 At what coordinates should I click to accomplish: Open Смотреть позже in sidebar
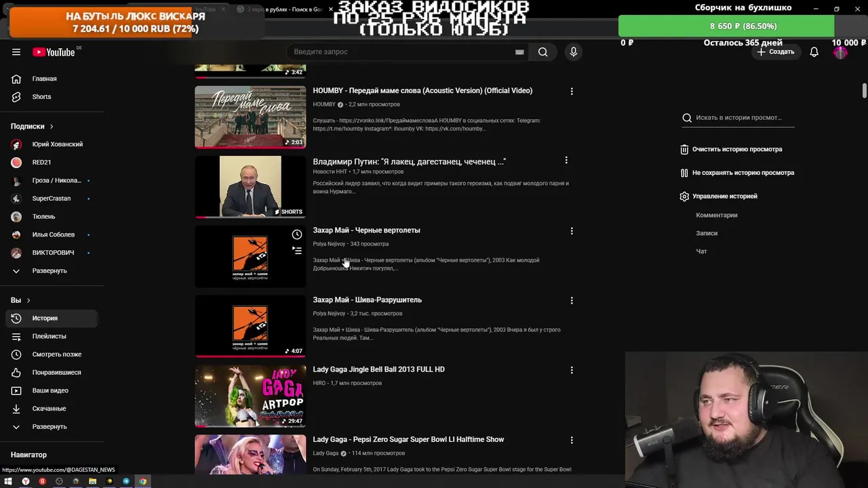pyautogui.click(x=52, y=354)
